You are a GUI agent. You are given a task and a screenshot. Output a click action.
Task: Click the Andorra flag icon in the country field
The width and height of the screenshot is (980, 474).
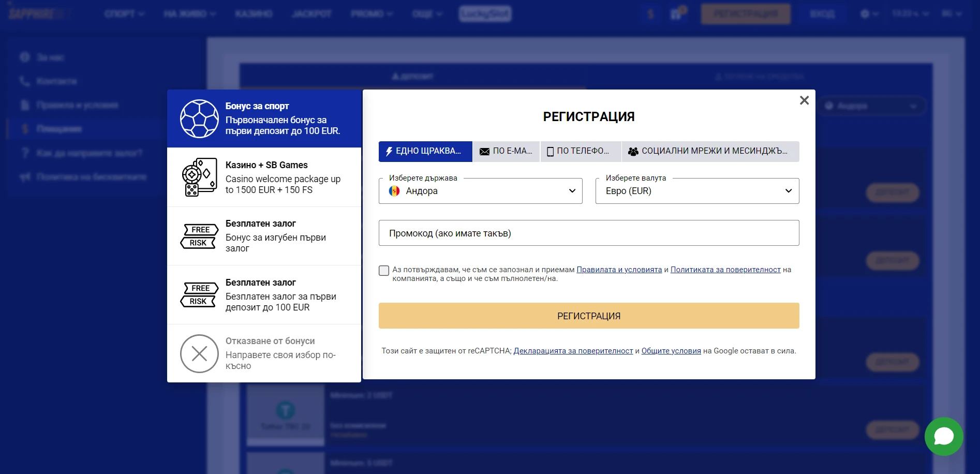pos(394,191)
